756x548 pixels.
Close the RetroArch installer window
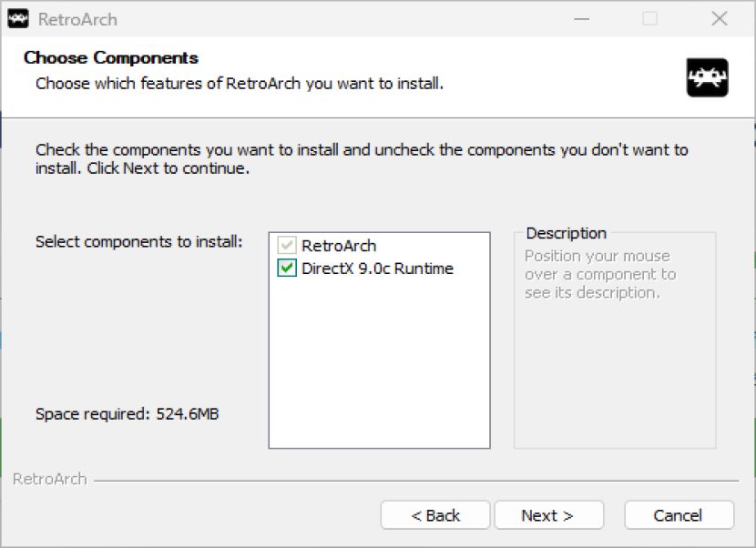(x=720, y=19)
